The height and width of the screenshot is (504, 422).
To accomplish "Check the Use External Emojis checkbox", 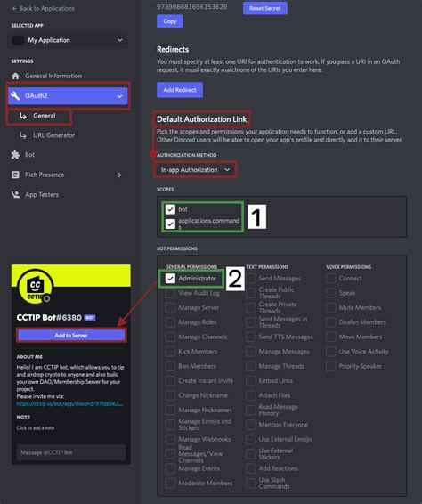I will (250, 439).
